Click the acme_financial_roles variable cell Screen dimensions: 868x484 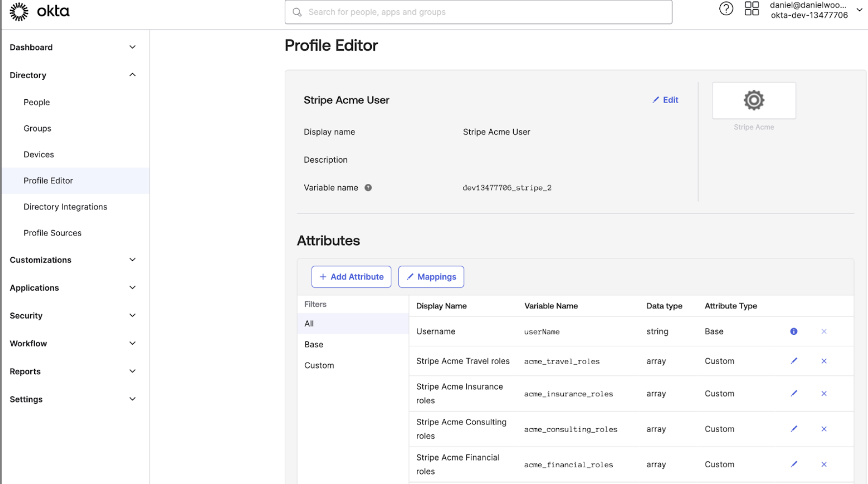coord(569,465)
